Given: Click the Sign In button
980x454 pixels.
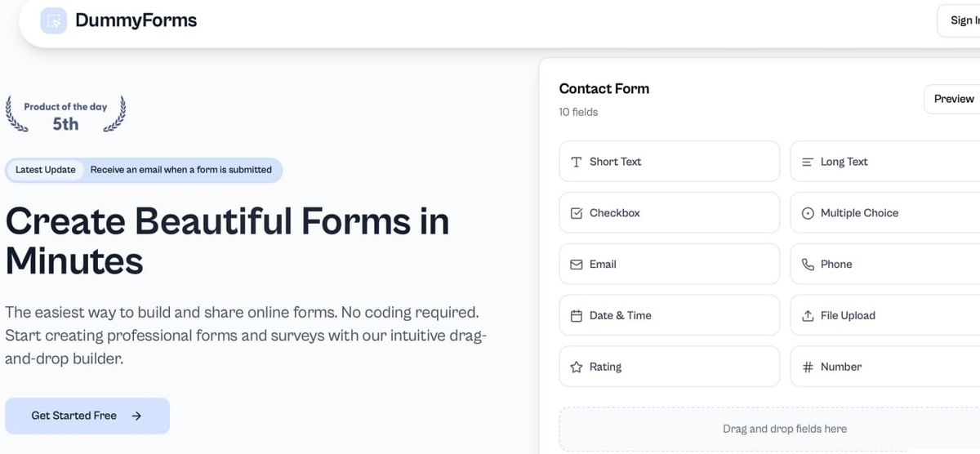Looking at the screenshot, I should 964,20.
